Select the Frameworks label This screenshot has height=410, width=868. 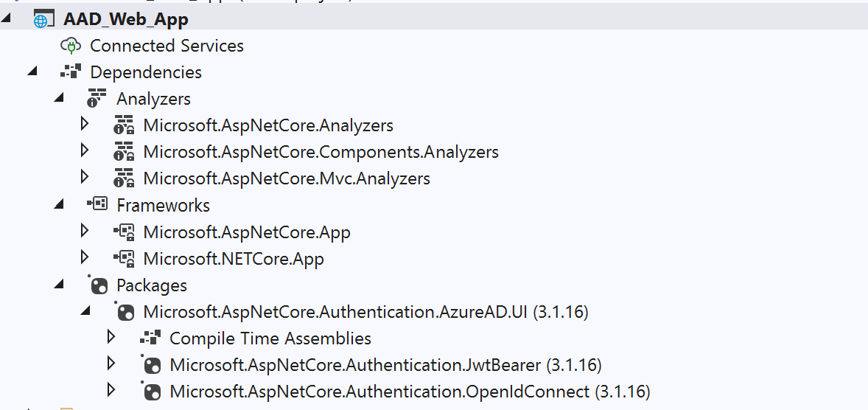[164, 205]
